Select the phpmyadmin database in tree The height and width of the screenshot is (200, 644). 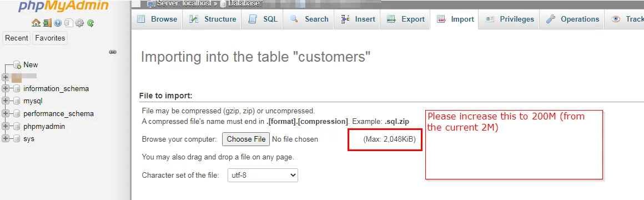coord(44,126)
